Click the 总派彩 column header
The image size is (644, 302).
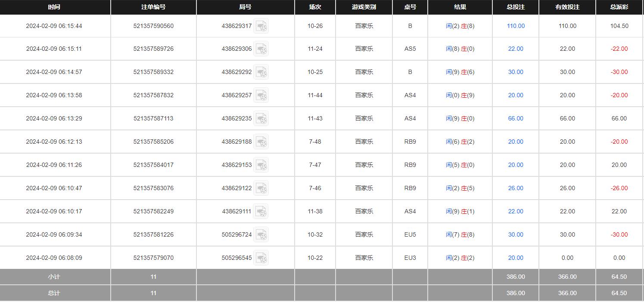click(x=619, y=7)
